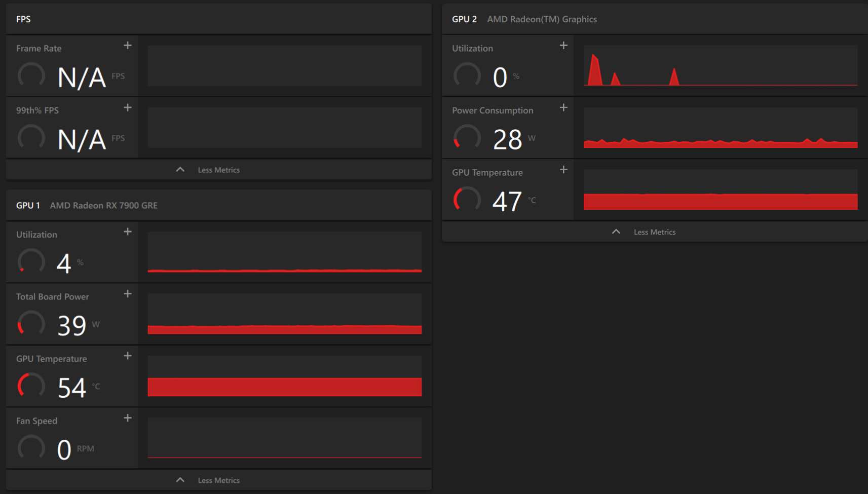This screenshot has width=868, height=494.
Task: Click the FPS panel header label
Action: [23, 19]
